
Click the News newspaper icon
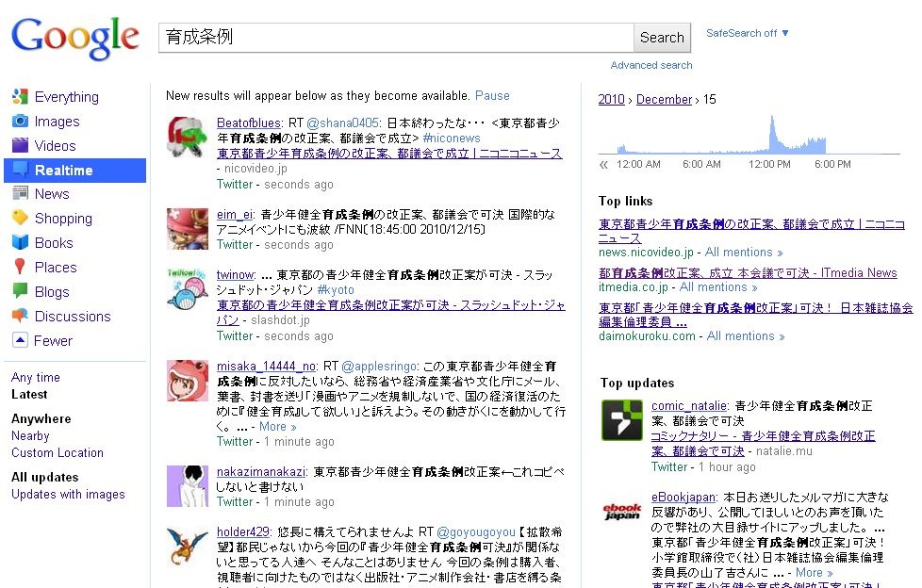[20, 193]
